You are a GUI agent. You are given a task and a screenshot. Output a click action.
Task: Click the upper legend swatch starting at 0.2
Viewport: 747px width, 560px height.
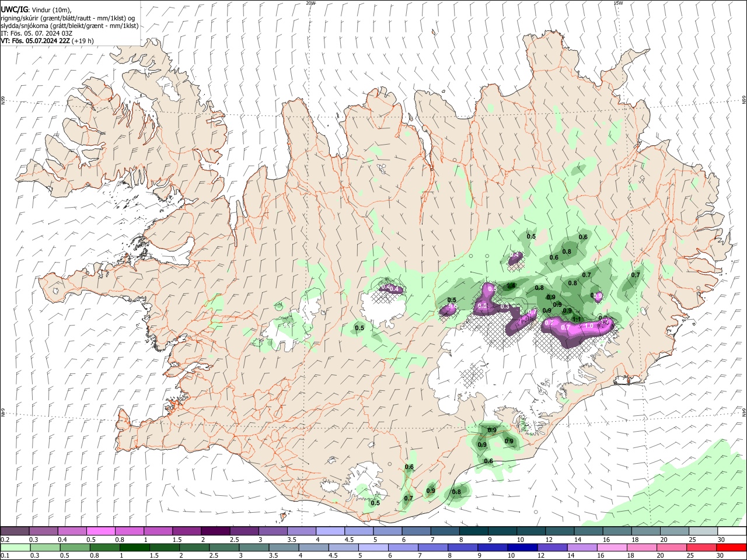[15, 531]
